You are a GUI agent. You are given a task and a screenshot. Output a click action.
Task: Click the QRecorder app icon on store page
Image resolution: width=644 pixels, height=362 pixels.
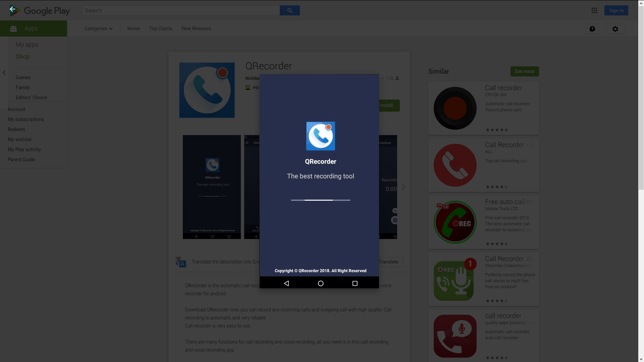coord(207,90)
